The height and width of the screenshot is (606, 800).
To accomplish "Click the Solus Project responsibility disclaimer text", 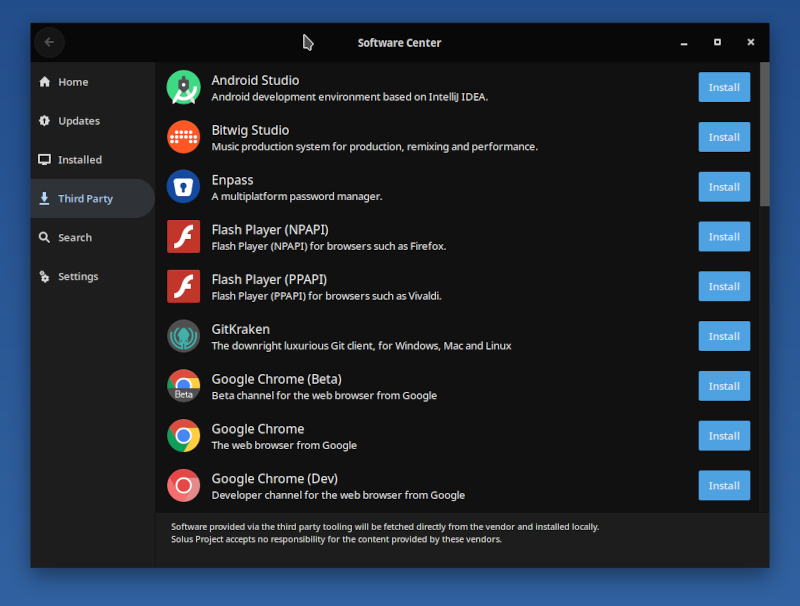I will pyautogui.click(x=336, y=539).
